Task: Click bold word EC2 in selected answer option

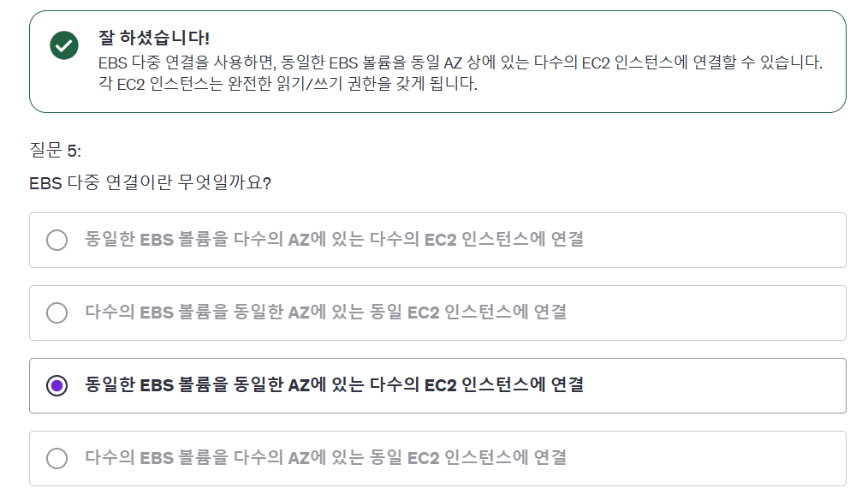Action: [441, 385]
